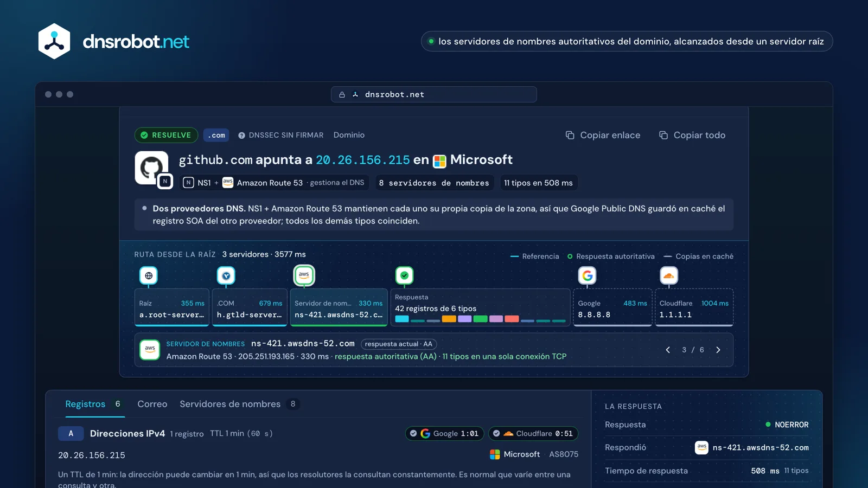This screenshot has height=488, width=868.
Task: Click Microsoft logo beside AS8075
Action: point(495,454)
